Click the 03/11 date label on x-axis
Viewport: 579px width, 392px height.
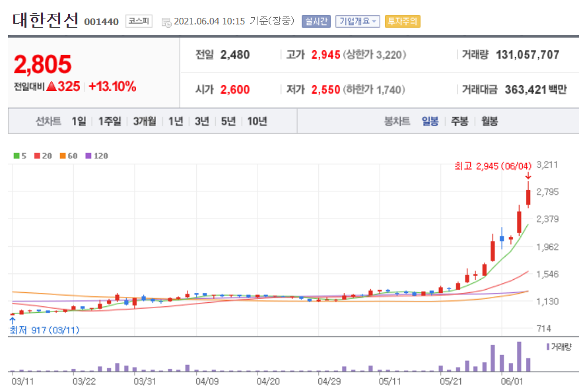[22, 381]
